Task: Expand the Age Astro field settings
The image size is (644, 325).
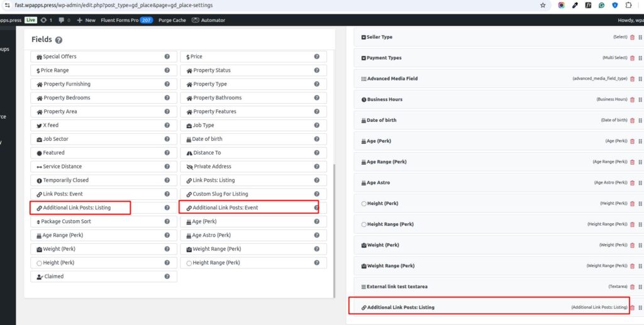Action: click(x=379, y=182)
